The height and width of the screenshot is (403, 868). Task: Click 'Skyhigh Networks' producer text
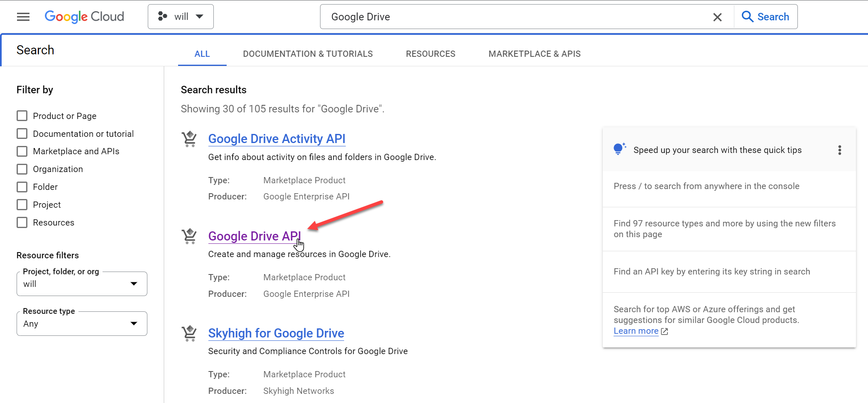click(x=298, y=391)
